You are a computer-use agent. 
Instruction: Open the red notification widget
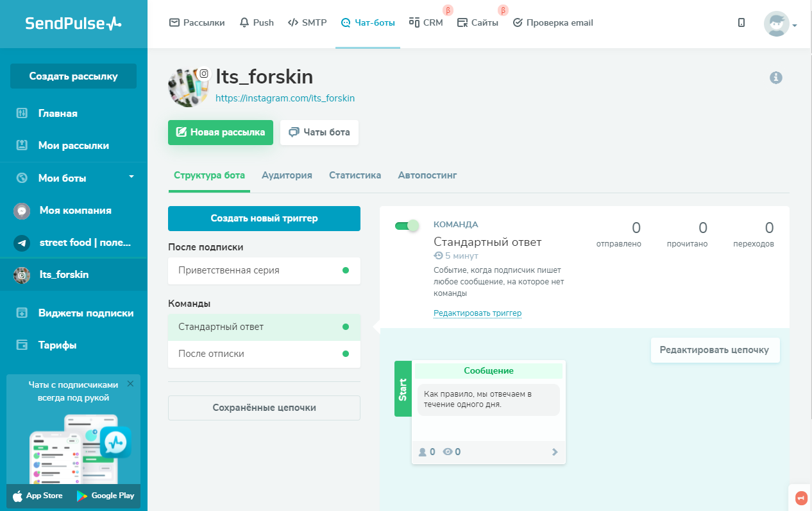tap(800, 498)
